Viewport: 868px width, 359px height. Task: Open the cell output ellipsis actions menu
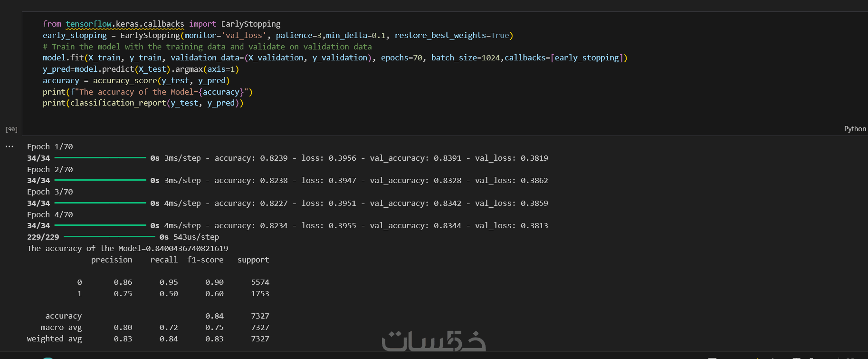tap(10, 146)
